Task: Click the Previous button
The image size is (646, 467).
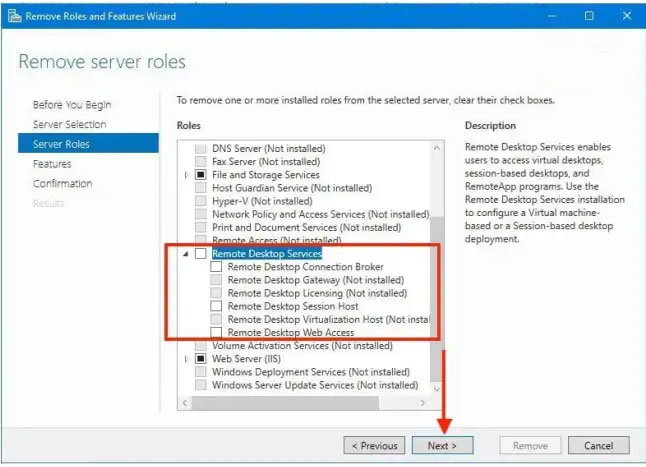Action: pos(374,446)
